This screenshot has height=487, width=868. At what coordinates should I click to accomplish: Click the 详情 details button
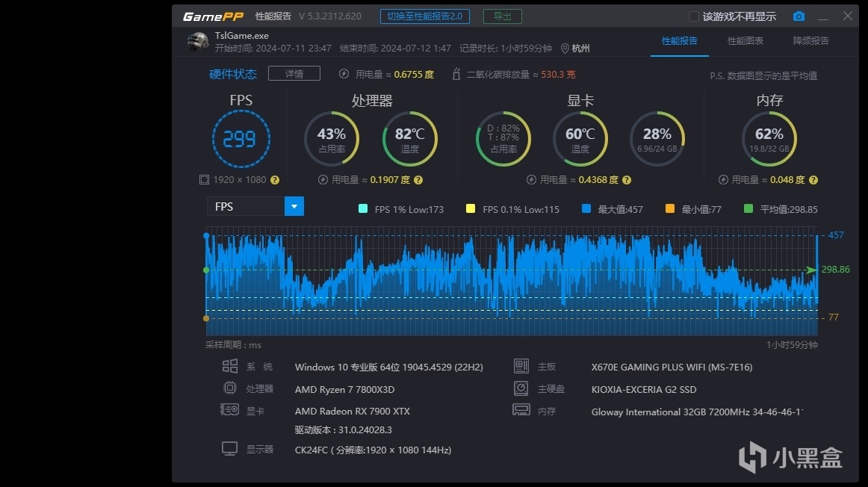point(294,74)
